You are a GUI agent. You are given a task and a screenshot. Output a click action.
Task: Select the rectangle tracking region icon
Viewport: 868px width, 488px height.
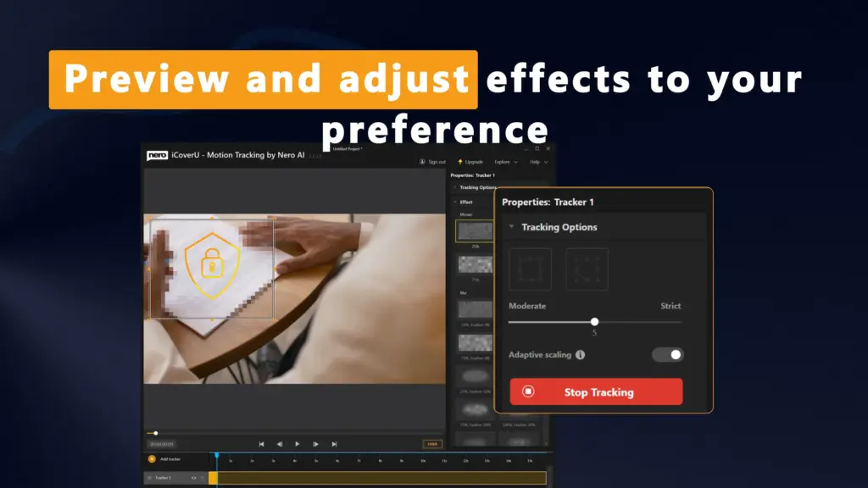click(x=530, y=268)
